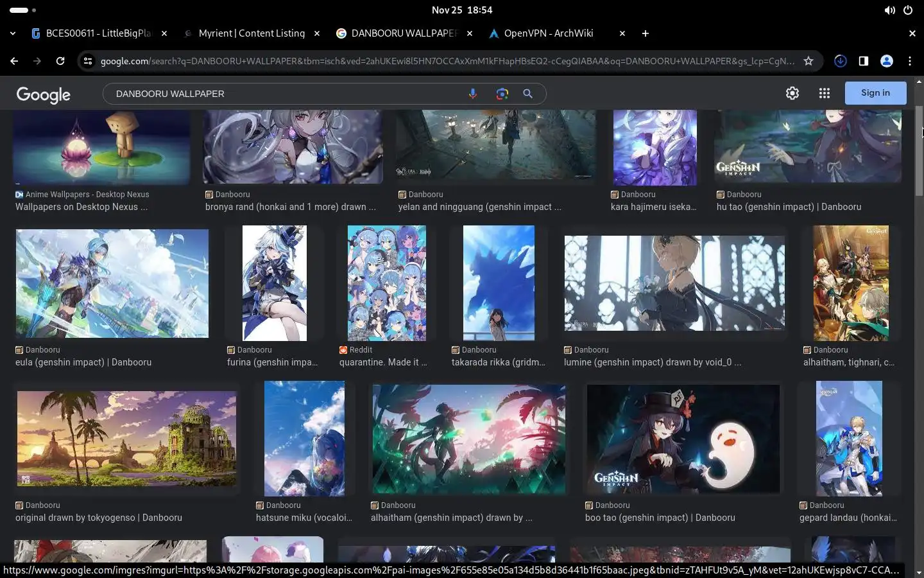Click Danbooru source label under furina
Screen dimensions: 924x578
click(x=255, y=350)
